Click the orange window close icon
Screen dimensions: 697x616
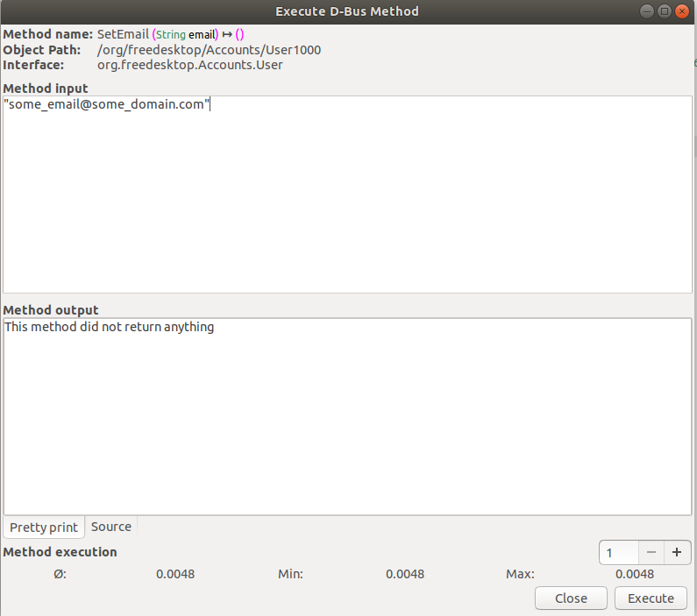point(682,11)
